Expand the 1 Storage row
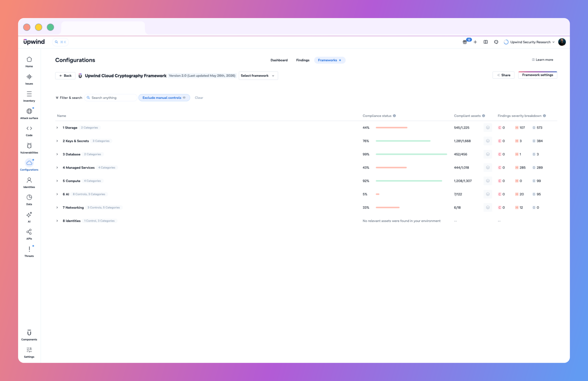 coord(57,128)
